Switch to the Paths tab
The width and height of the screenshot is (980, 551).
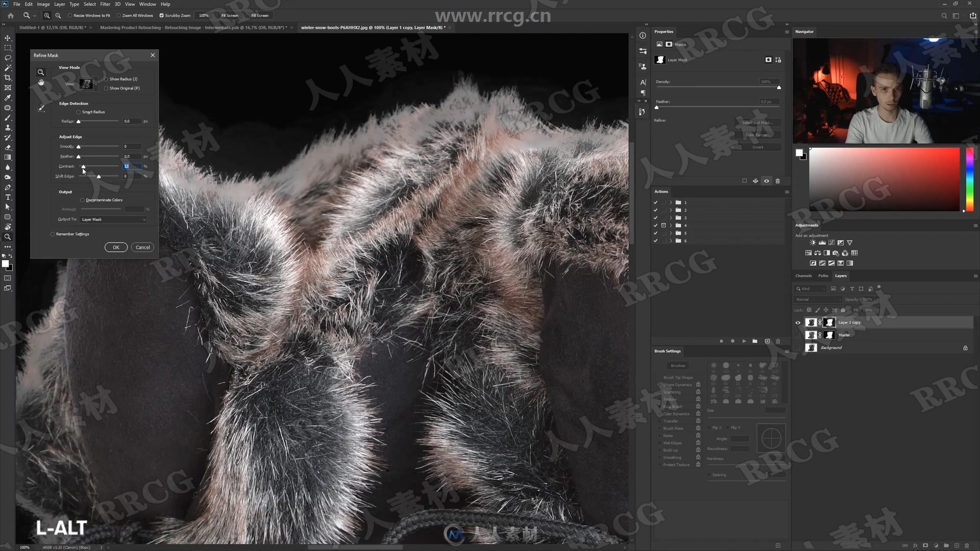[823, 276]
